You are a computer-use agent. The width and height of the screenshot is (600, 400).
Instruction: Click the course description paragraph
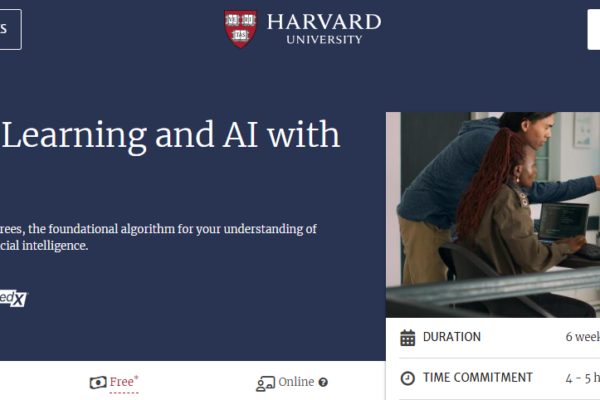point(160,237)
